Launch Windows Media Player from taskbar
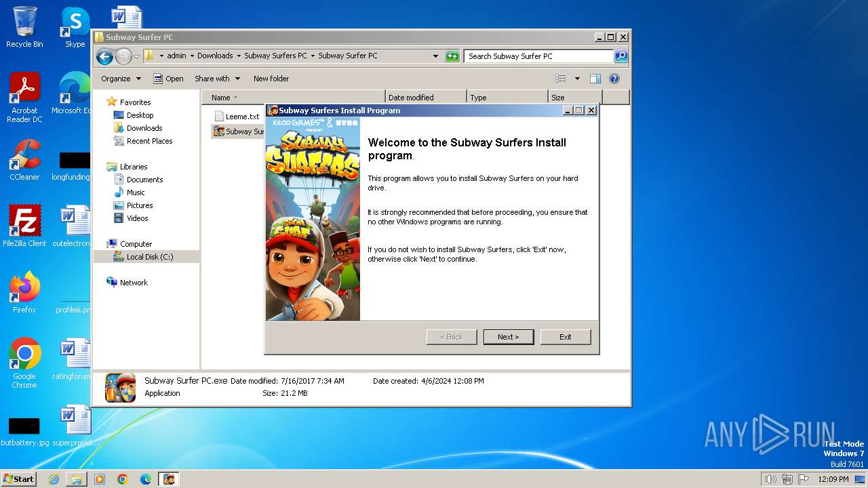Viewport: 868px width, 488px height. (x=100, y=479)
